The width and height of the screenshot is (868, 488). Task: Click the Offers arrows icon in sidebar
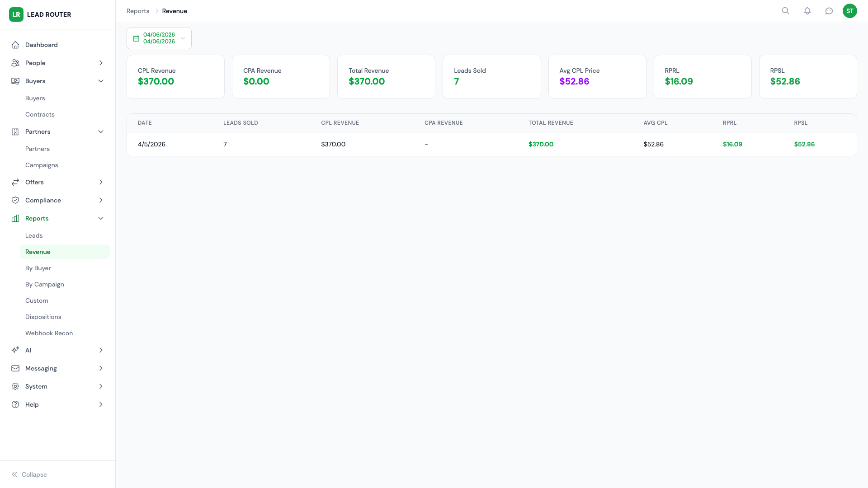pos(15,182)
